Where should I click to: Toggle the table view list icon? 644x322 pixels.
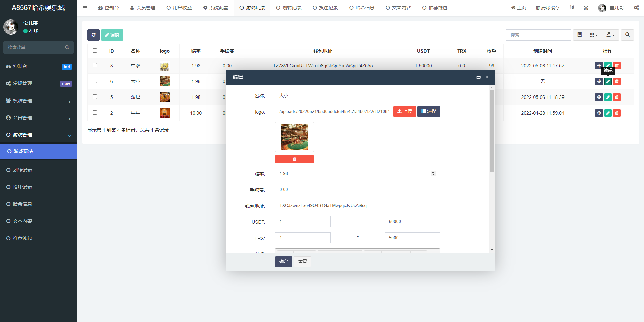579,35
